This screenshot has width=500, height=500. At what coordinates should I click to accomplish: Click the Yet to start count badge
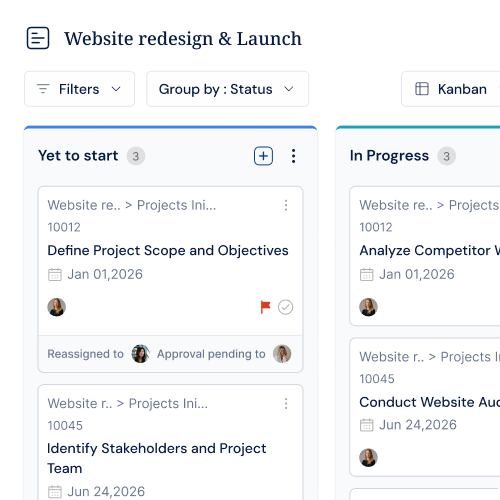point(136,156)
